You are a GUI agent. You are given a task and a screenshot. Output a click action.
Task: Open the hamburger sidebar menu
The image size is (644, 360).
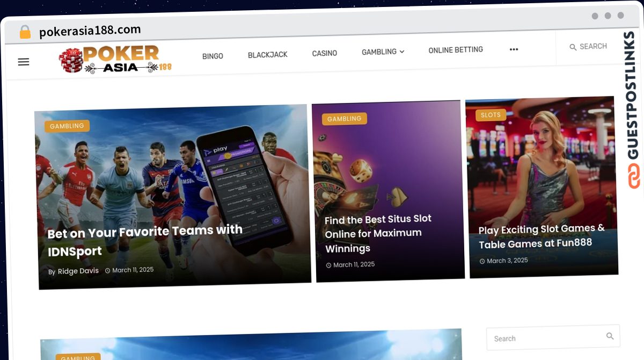pyautogui.click(x=24, y=62)
